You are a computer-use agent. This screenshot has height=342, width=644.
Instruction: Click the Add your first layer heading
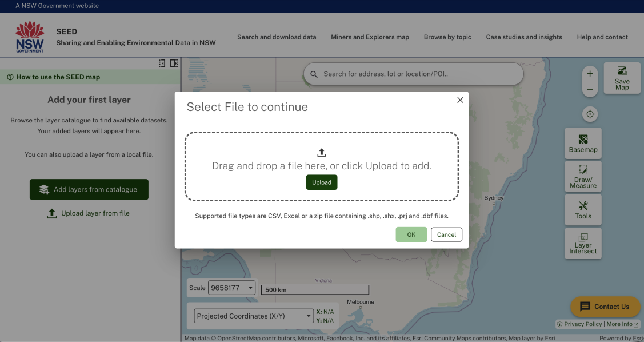[x=89, y=100]
